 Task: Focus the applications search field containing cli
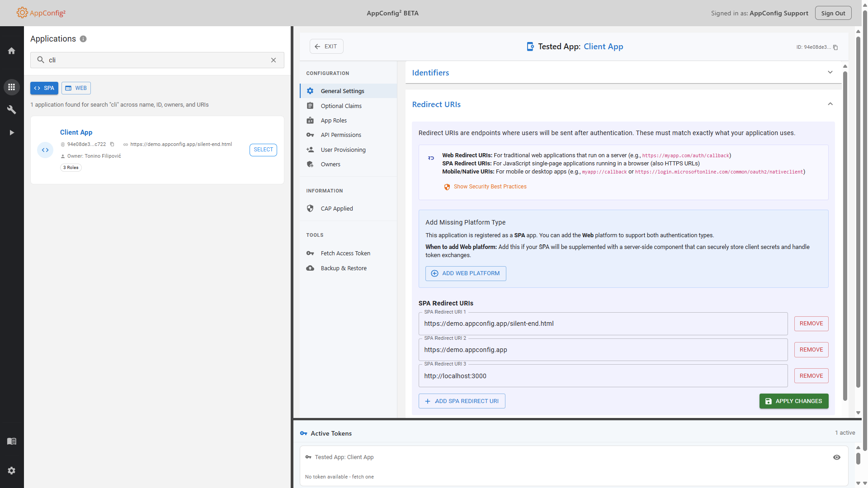pos(157,60)
